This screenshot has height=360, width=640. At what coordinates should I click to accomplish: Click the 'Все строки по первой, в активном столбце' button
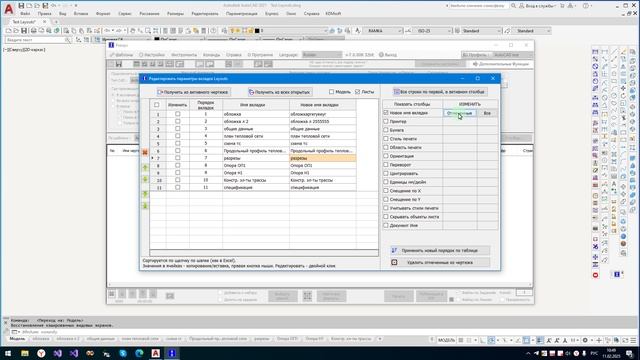[439, 92]
